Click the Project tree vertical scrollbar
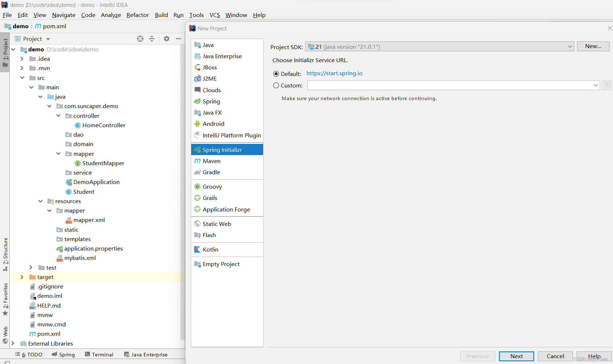Viewport: 613px width, 364px height. [182, 192]
